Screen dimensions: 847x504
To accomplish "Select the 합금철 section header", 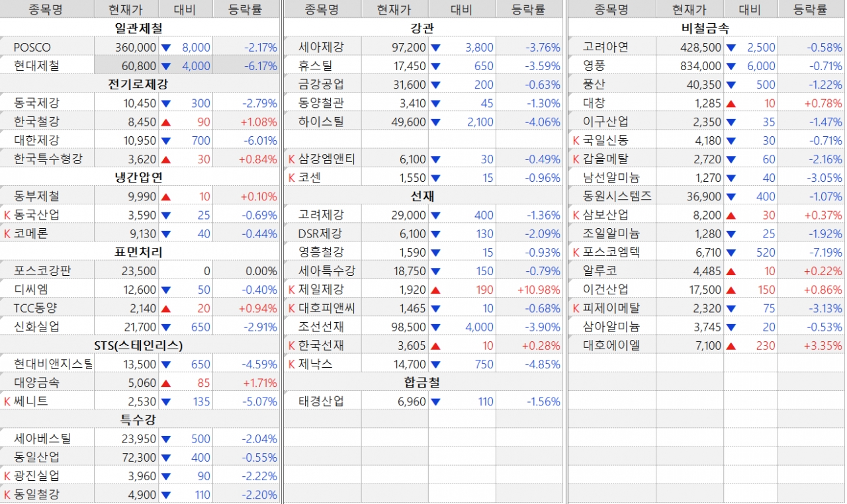I will tap(422, 382).
